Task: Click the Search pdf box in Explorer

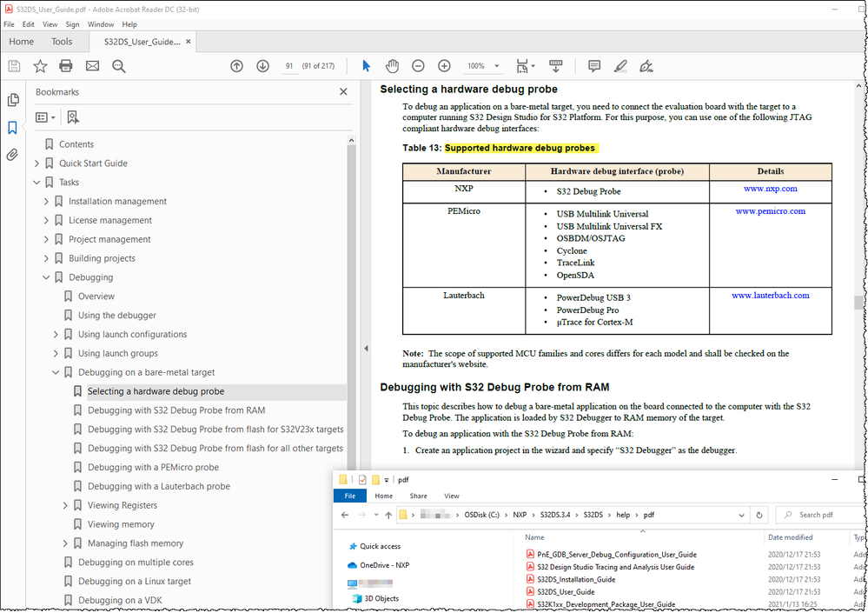Action: (819, 515)
